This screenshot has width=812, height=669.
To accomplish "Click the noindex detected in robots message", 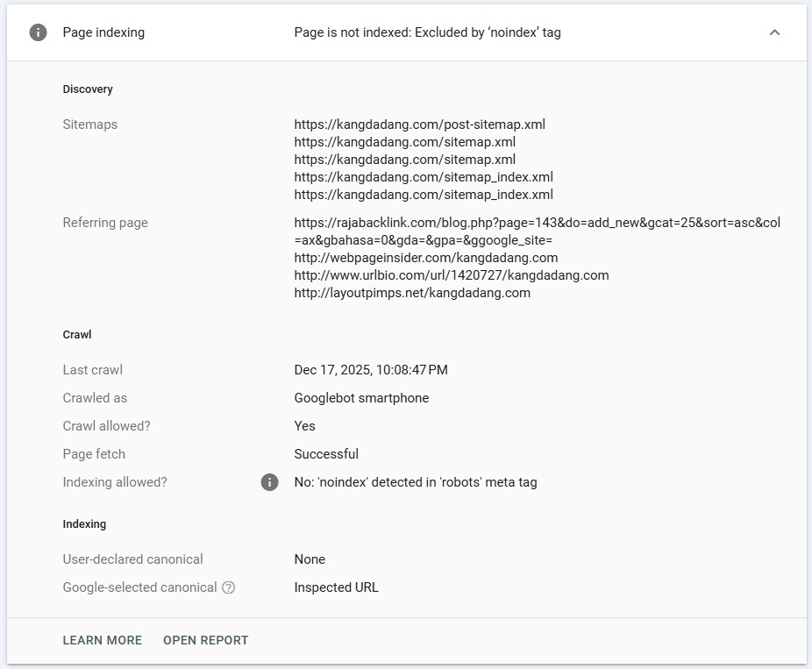I will click(x=416, y=482).
